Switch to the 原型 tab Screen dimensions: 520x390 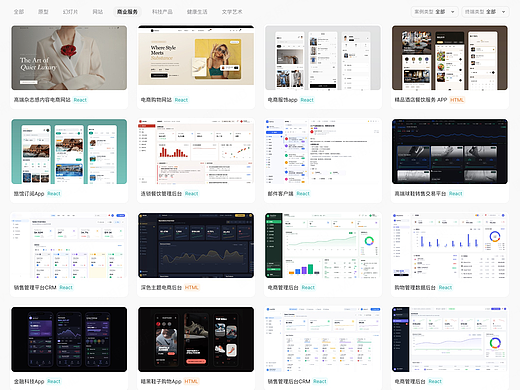tap(43, 12)
